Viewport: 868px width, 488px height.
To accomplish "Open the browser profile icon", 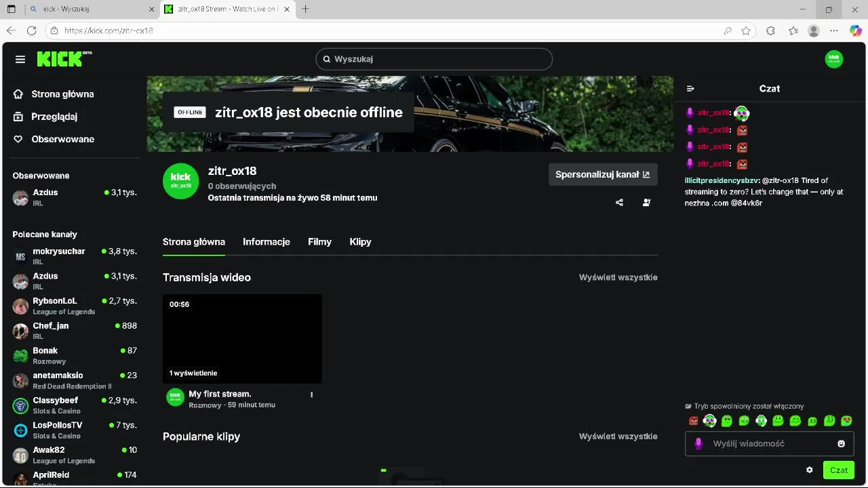I will click(814, 30).
